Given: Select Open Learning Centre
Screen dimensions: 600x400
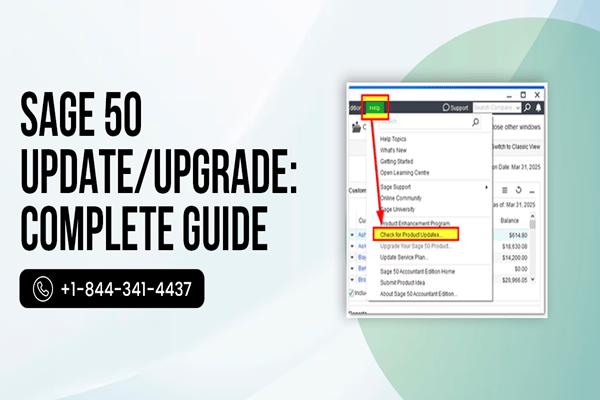Looking at the screenshot, I should tap(404, 173).
